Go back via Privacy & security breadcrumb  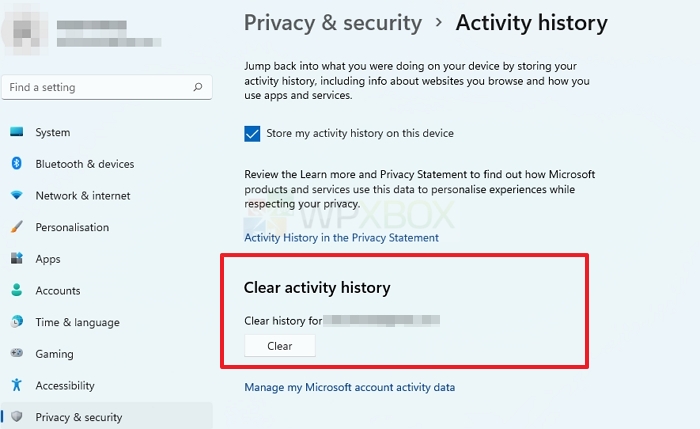pos(333,23)
